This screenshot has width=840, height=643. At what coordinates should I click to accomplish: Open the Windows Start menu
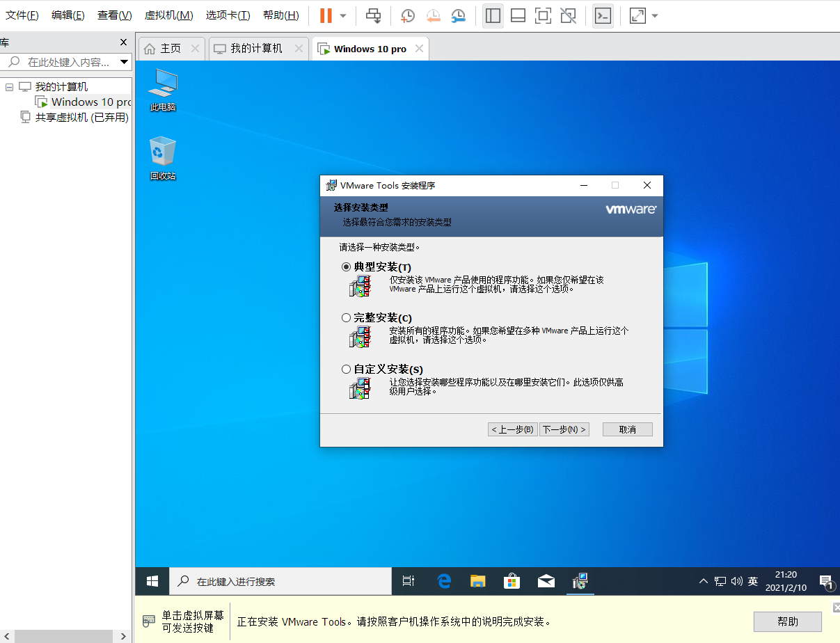[x=152, y=581]
